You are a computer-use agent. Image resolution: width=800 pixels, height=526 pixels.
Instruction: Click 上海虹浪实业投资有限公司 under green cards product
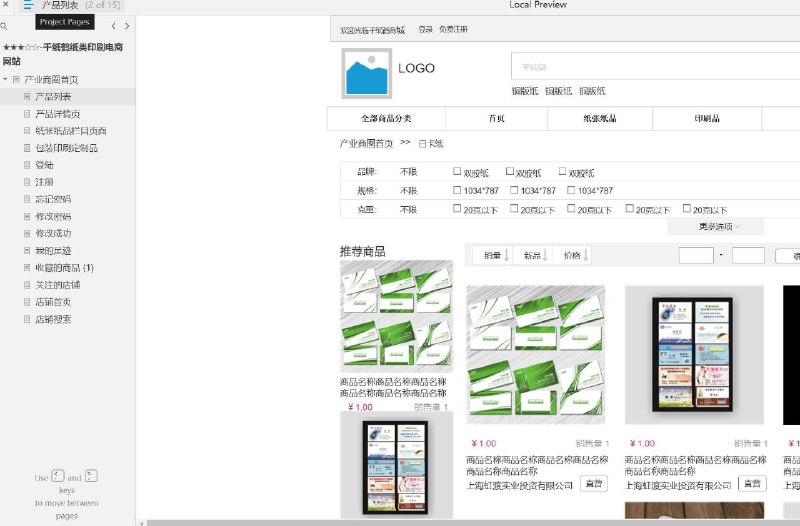[x=520, y=486]
